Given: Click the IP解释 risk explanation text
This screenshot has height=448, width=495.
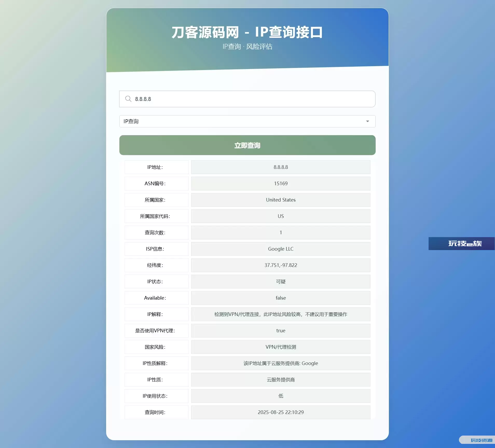Looking at the screenshot, I should click(x=280, y=314).
